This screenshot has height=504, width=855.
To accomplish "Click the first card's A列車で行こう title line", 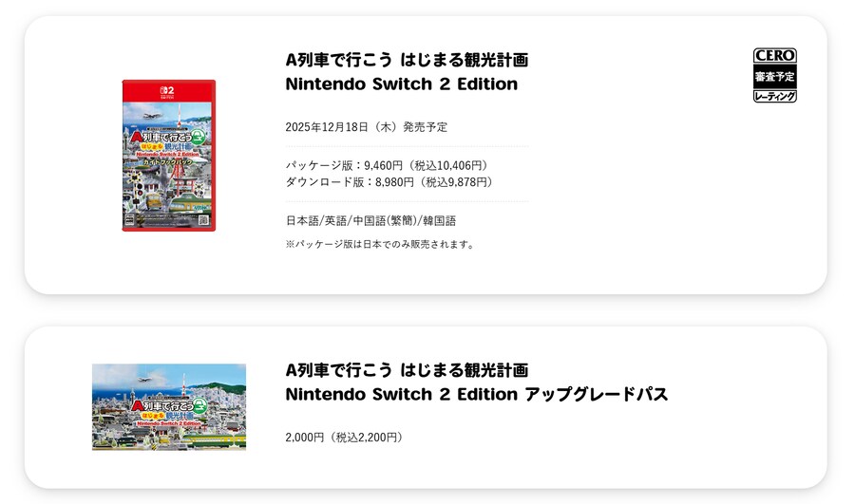I will click(407, 60).
